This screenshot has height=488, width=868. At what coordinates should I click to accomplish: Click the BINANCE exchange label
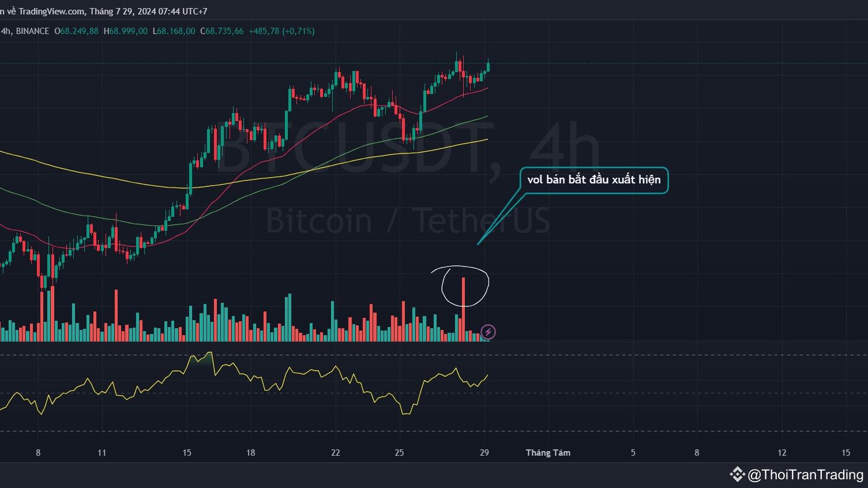click(x=32, y=31)
